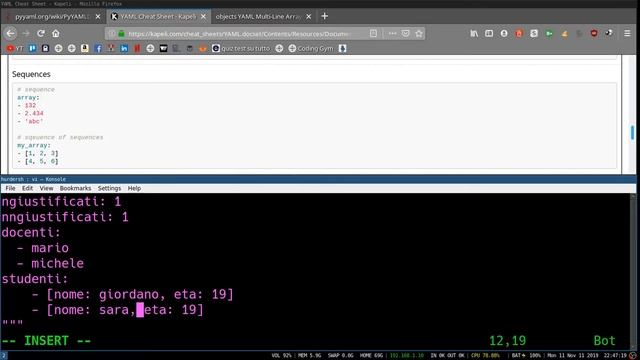Switch to the YAML Cheat Sheet tab

pyautogui.click(x=159, y=16)
